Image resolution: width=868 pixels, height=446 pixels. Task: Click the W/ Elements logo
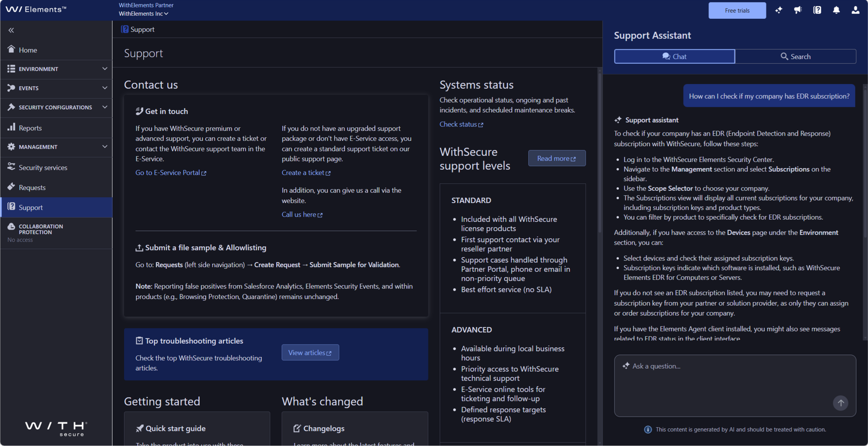click(36, 9)
